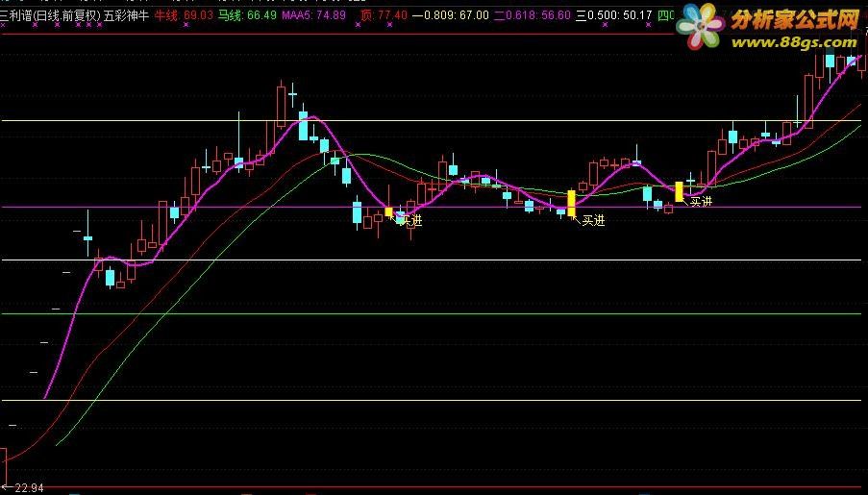Viewport: 868px width, 495px height.
Task: Select the 五彩神牛 indicator name
Action: [x=126, y=15]
